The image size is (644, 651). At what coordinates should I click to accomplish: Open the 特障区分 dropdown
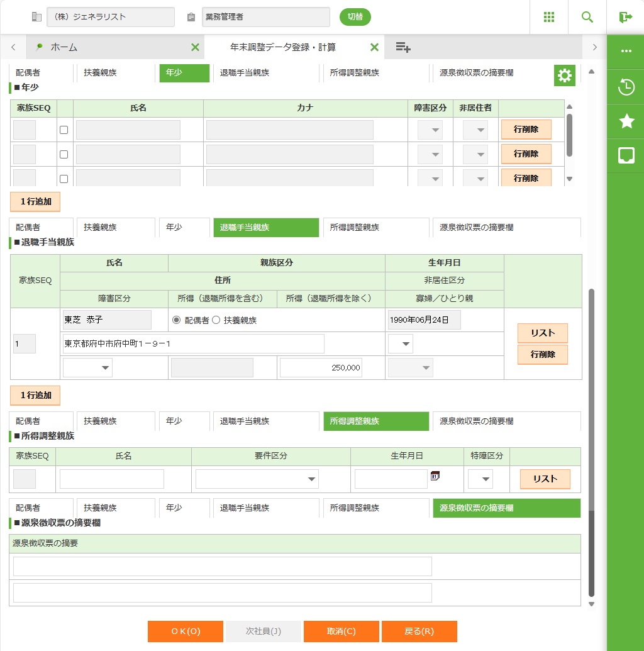coord(479,479)
